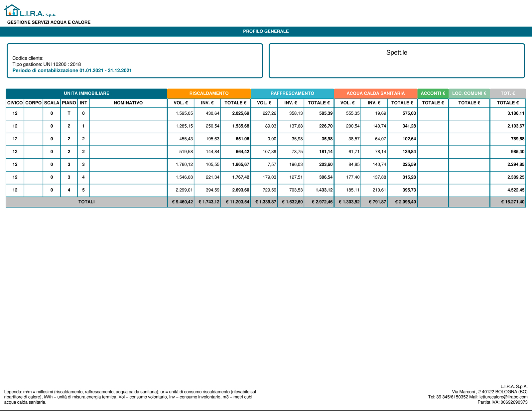Click the email letturecalore@lirabo.com

point(503,397)
